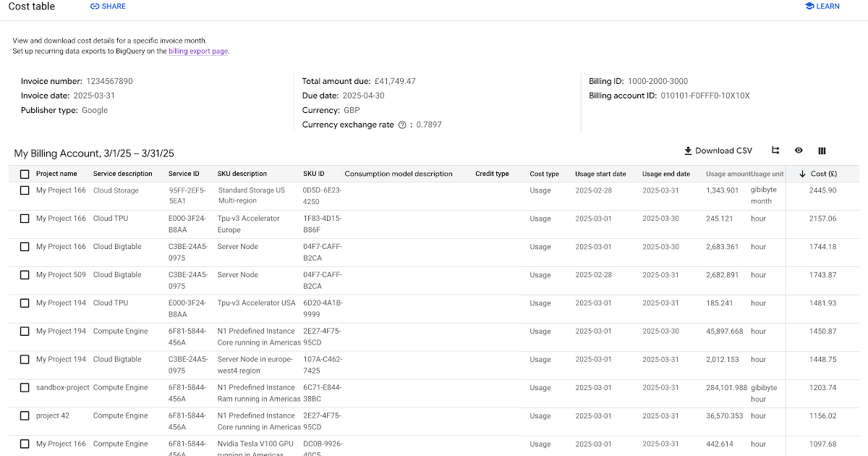
Task: Open the table hierarchy view icon
Action: click(775, 151)
